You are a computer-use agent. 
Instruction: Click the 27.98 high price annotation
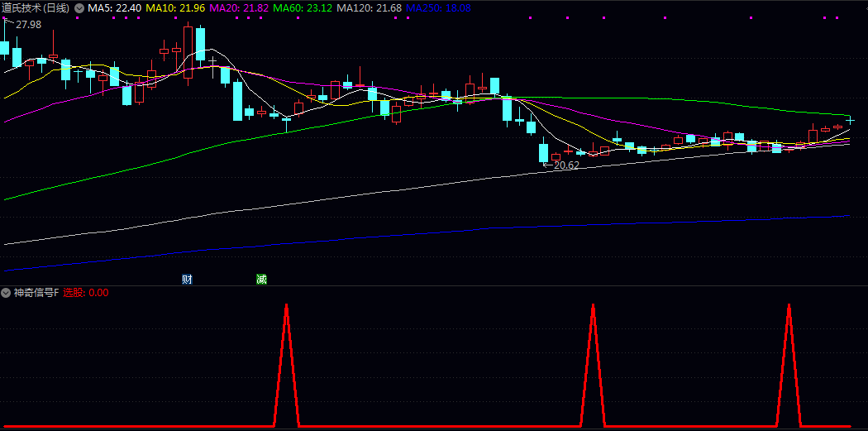(x=28, y=25)
